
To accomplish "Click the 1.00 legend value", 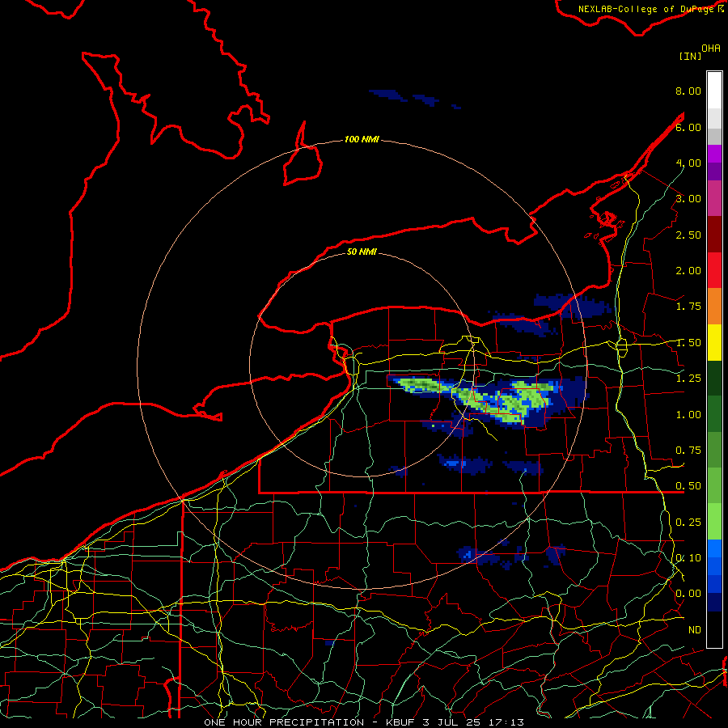I will (x=688, y=415).
